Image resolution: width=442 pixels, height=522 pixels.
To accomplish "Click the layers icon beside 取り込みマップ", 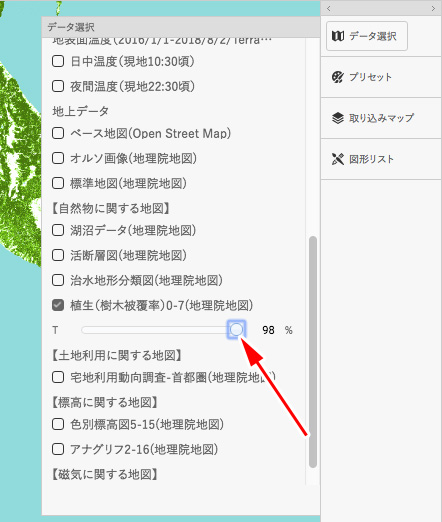I will click(x=338, y=118).
